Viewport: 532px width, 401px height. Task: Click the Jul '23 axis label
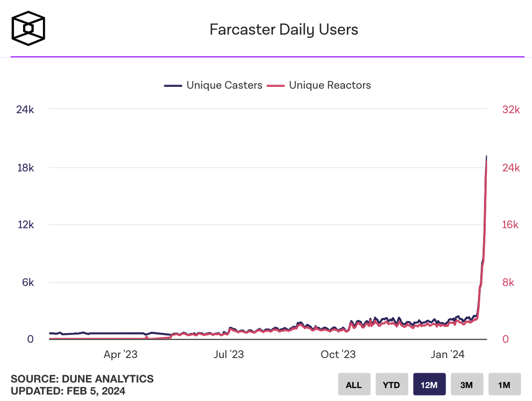[228, 354]
